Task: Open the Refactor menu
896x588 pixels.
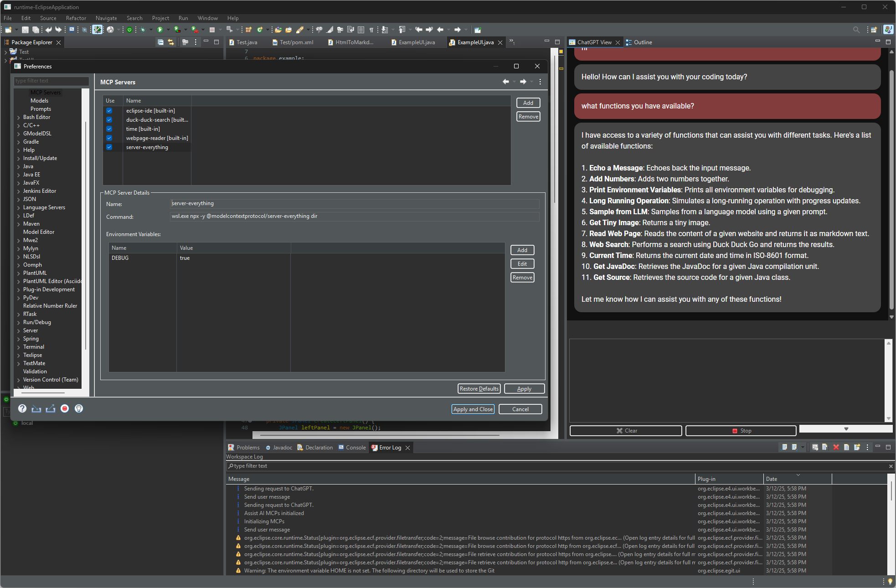Action: point(76,18)
